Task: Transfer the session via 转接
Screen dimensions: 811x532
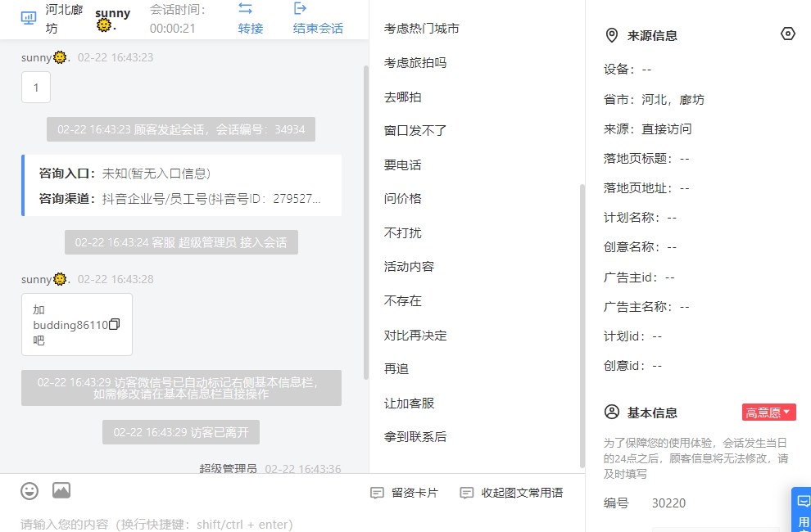Action: pos(251,28)
